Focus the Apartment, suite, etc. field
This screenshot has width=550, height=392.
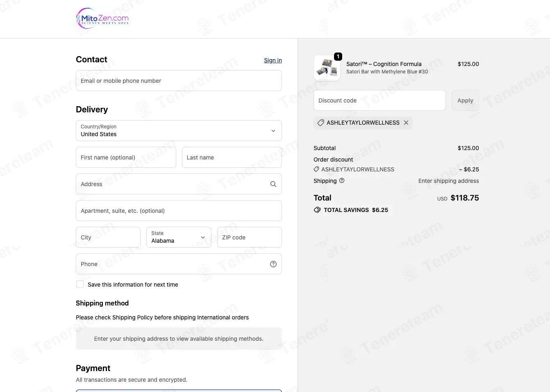tap(179, 210)
